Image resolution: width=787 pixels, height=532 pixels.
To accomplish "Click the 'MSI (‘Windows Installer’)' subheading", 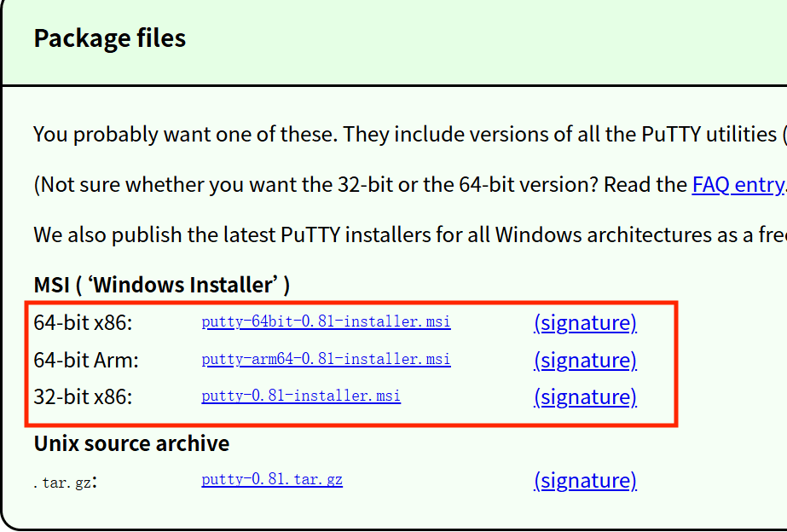I will [x=161, y=285].
